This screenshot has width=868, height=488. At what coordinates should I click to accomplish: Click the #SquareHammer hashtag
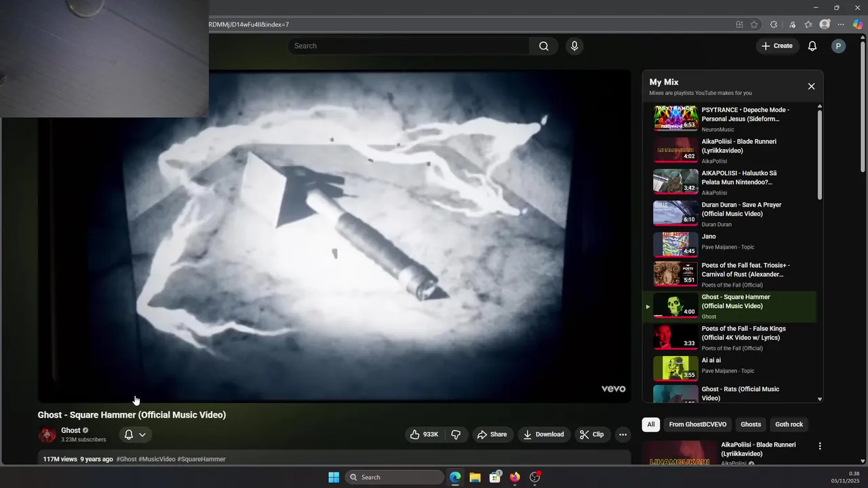click(x=201, y=459)
